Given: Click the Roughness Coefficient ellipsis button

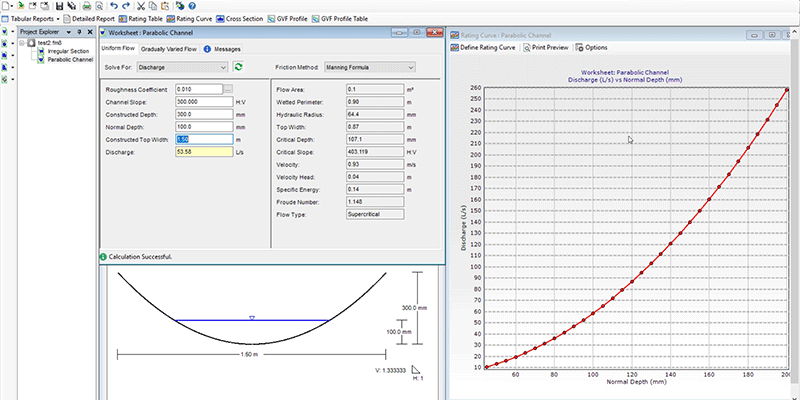Looking at the screenshot, I should 228,89.
